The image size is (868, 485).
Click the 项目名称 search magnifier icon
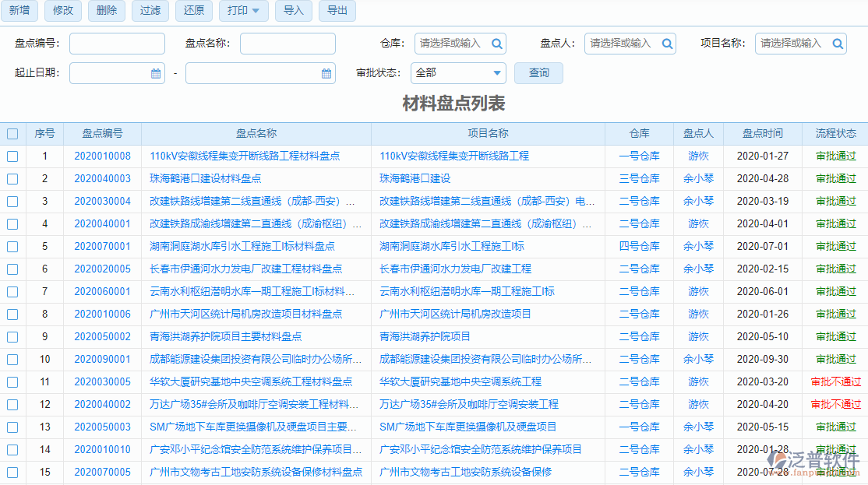838,44
